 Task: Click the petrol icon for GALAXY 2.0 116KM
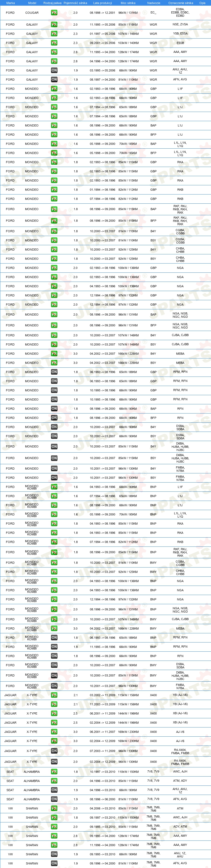tap(54, 25)
